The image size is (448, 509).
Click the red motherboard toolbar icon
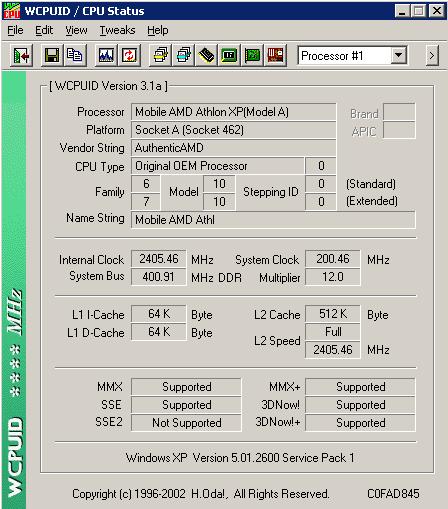(275, 55)
